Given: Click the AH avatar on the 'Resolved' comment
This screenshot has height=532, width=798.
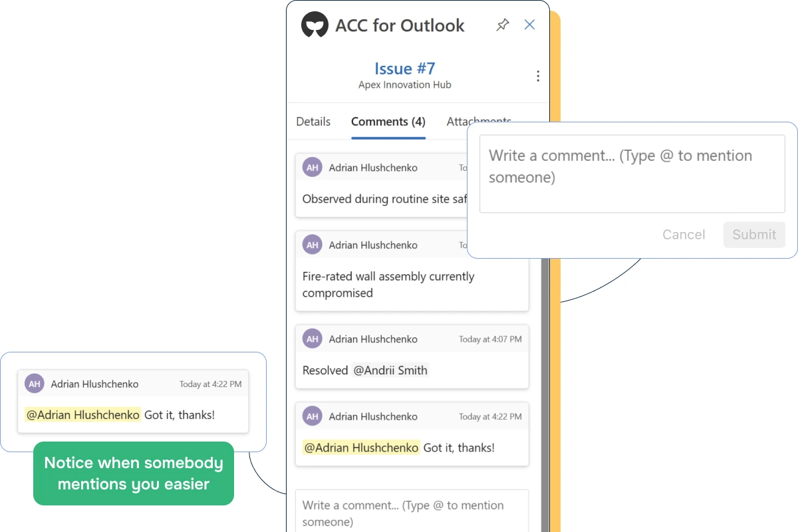Looking at the screenshot, I should [313, 338].
